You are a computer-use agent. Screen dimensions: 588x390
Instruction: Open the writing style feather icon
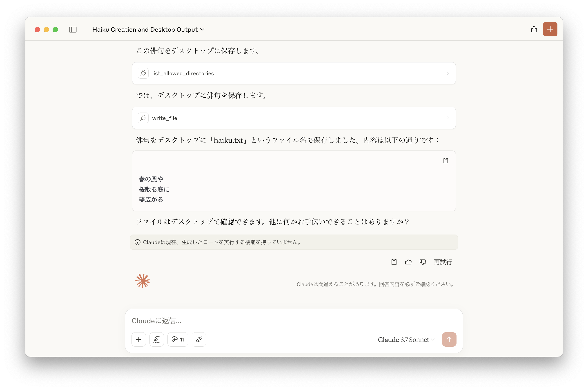156,339
